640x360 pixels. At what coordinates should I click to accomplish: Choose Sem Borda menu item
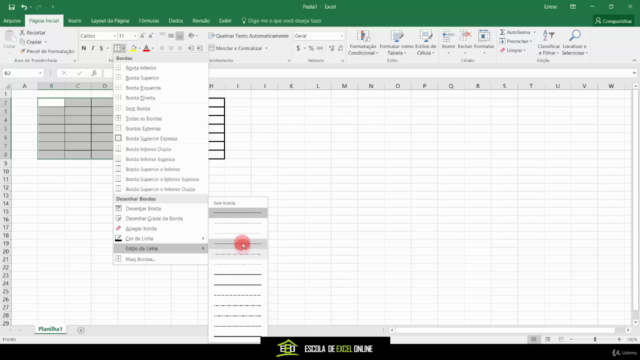point(160,109)
